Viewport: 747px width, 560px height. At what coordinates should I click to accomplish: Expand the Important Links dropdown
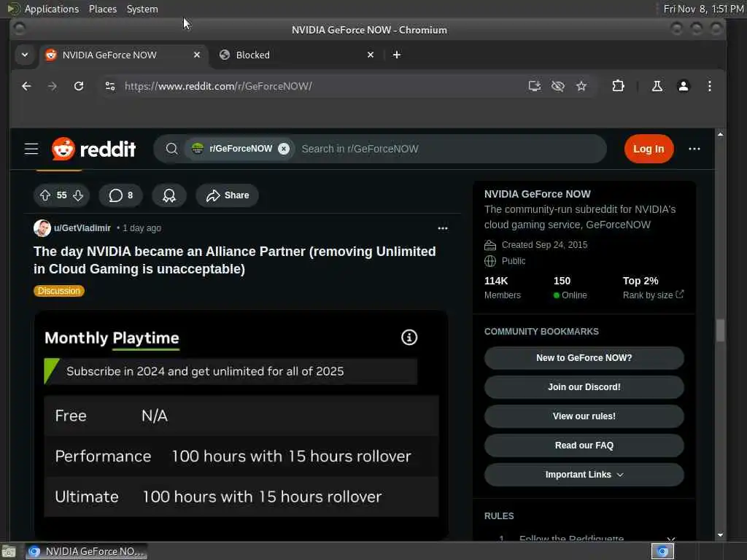tap(584, 475)
